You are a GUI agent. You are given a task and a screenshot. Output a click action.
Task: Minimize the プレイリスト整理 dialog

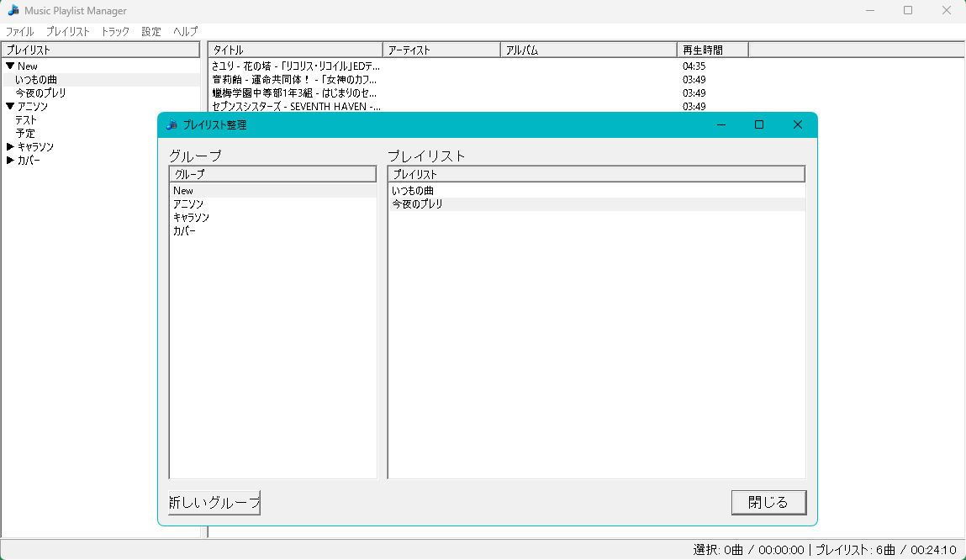click(x=721, y=125)
